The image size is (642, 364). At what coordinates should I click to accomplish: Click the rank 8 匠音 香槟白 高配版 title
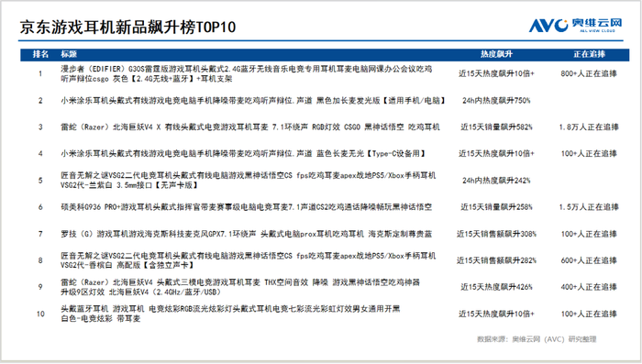point(249,260)
